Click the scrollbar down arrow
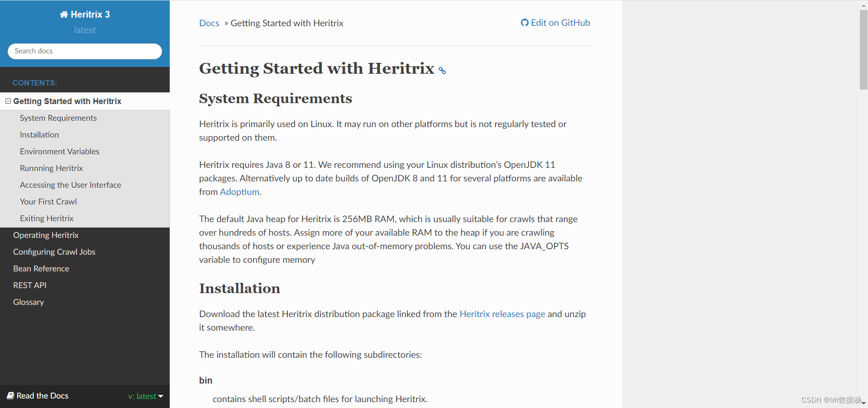 point(863,403)
